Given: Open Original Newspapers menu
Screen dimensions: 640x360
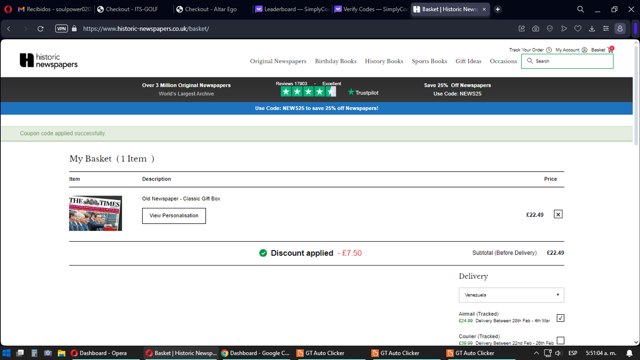Looking at the screenshot, I should [278, 61].
